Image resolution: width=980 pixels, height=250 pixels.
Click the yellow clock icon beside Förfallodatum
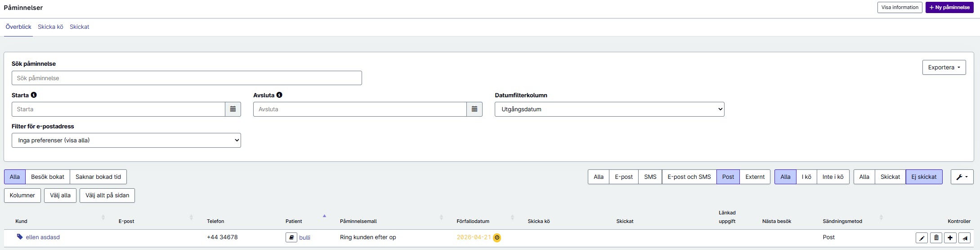[x=497, y=237]
